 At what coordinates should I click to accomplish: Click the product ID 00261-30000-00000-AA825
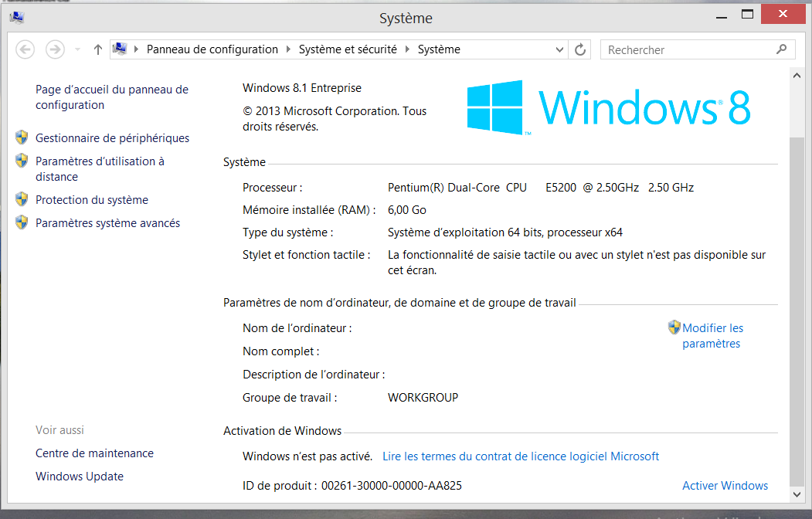point(392,486)
